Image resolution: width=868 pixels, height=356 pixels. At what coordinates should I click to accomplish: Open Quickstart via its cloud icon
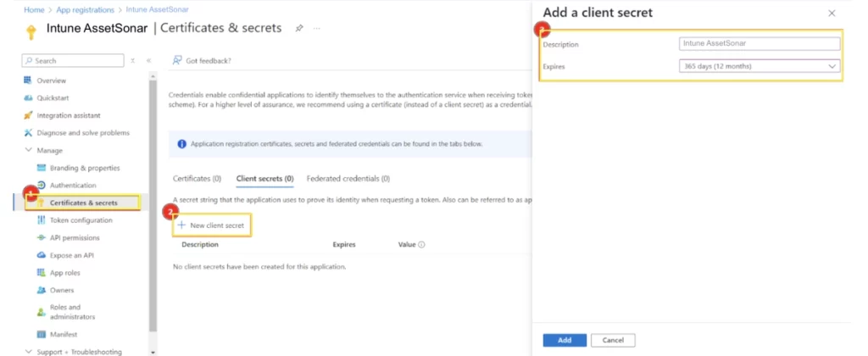(28, 97)
